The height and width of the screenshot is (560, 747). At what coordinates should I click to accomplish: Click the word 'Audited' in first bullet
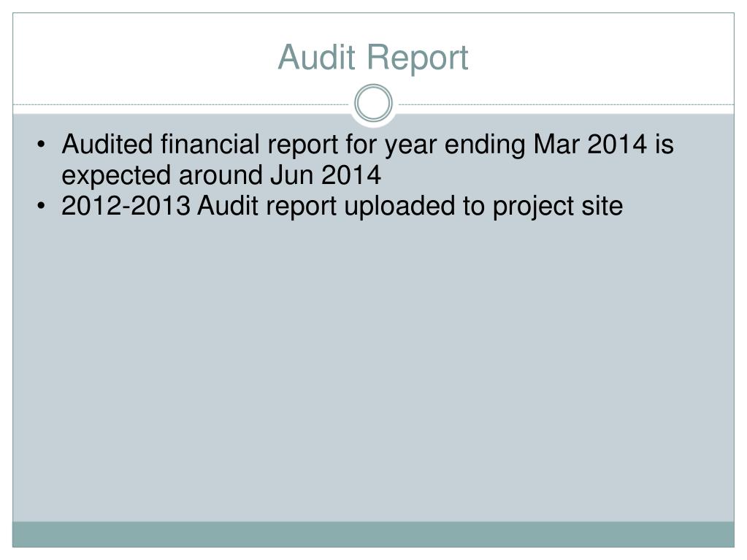(107, 144)
